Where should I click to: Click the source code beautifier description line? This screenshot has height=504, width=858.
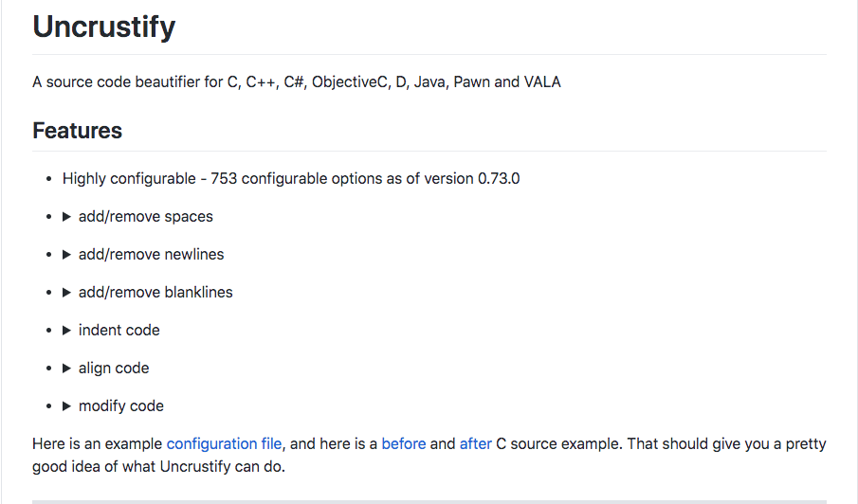point(297,81)
